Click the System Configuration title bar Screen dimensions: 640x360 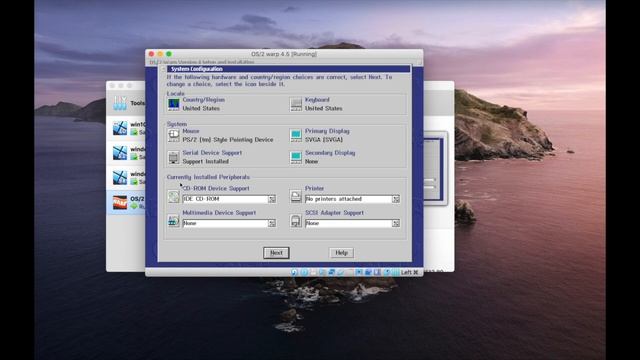point(288,69)
